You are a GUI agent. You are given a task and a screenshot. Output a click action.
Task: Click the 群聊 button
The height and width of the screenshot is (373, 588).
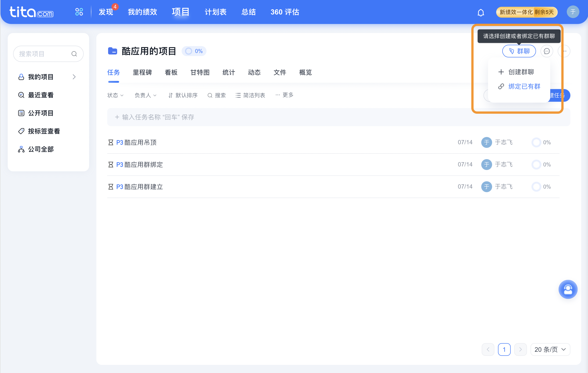pyautogui.click(x=519, y=51)
